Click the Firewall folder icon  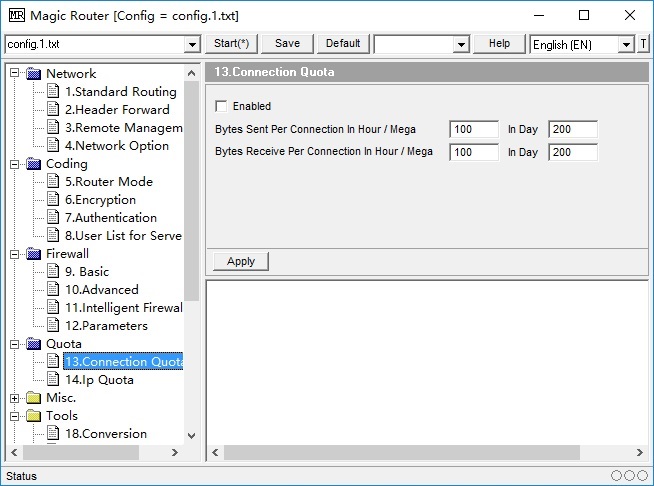[x=33, y=254]
